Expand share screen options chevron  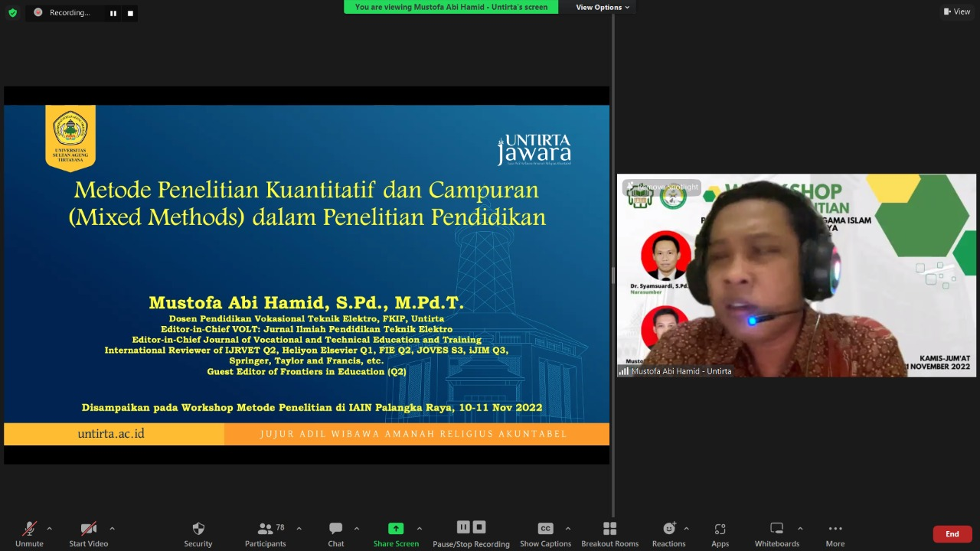419,529
